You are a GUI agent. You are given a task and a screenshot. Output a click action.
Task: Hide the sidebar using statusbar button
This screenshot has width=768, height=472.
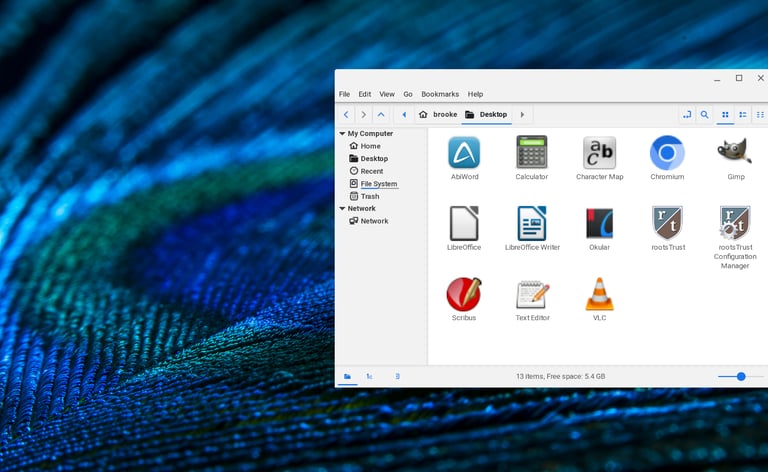[397, 377]
